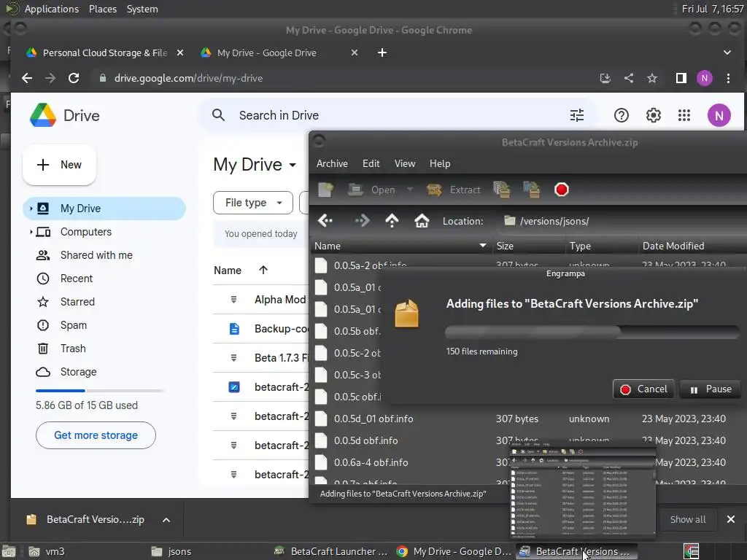This screenshot has width=747, height=560.
Task: Click the archive adding progress bar
Action: pos(592,332)
